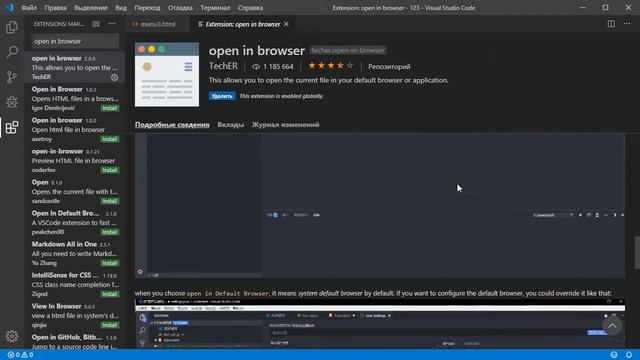Install IntelliSense for CSS extension
640x360 pixels.
(x=110, y=294)
